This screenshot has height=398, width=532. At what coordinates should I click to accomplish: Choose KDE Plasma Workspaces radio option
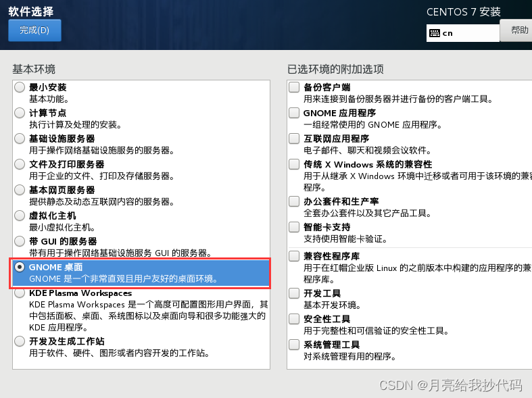click(x=20, y=293)
